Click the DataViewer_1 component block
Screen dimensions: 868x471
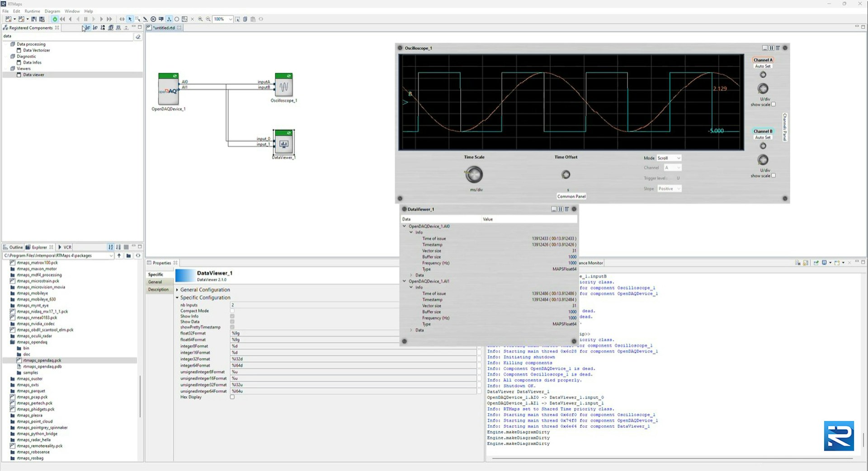[x=284, y=143]
